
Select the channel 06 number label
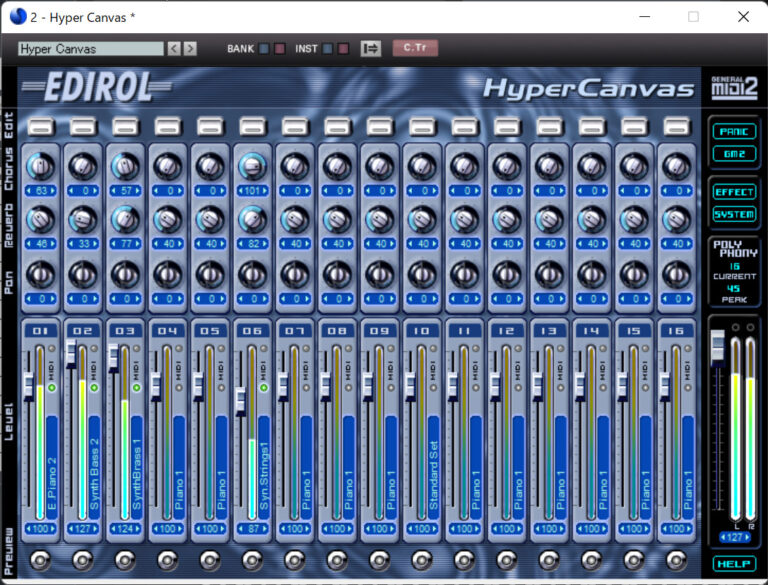point(252,331)
